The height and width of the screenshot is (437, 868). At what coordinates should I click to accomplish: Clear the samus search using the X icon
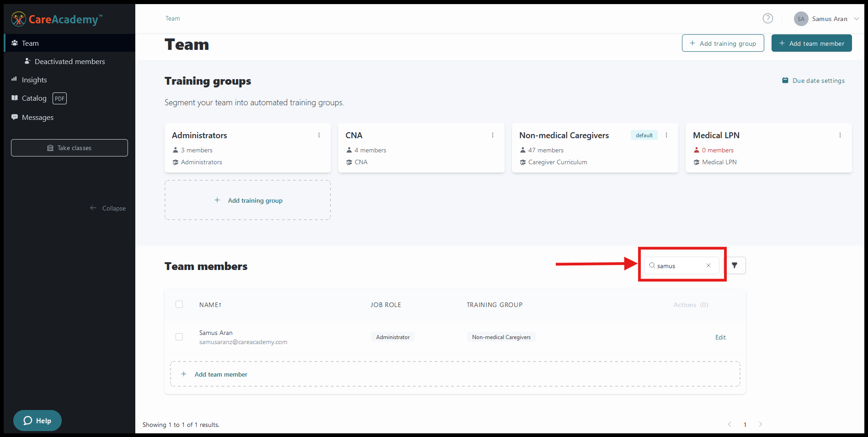click(708, 265)
